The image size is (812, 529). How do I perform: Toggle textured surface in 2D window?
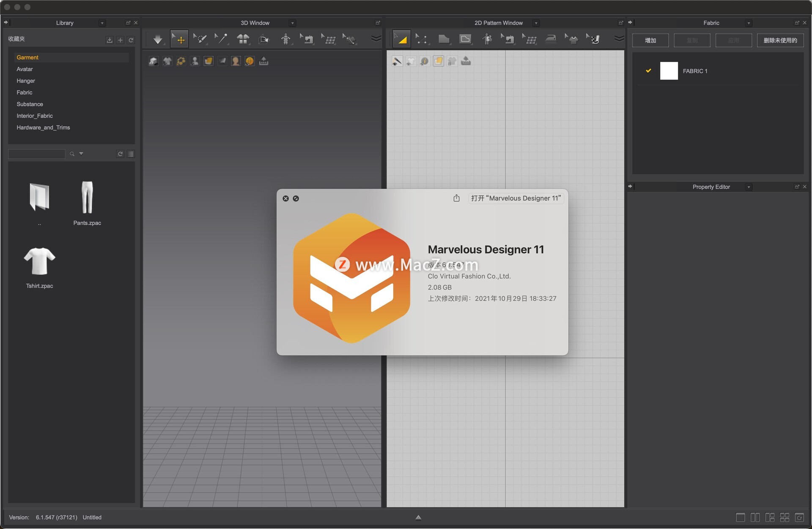438,61
